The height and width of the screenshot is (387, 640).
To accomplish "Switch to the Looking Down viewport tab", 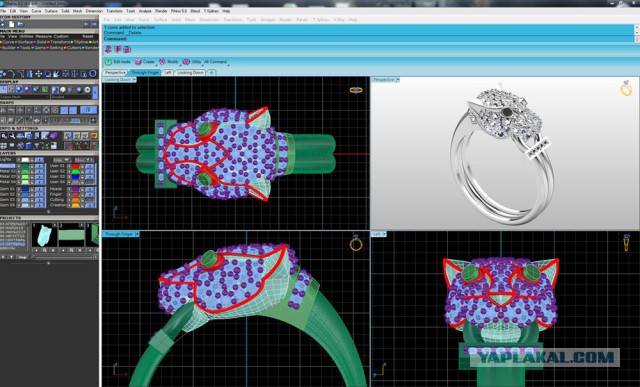I will pyautogui.click(x=190, y=73).
